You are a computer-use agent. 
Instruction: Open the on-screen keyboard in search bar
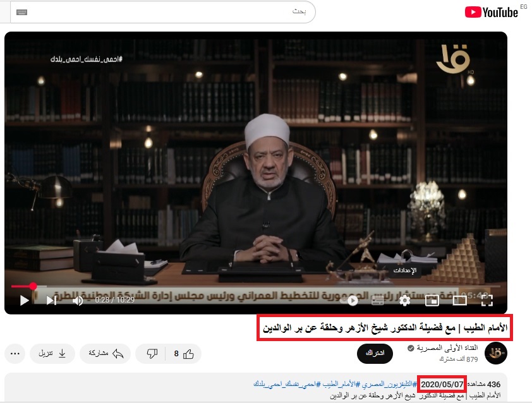tap(22, 12)
